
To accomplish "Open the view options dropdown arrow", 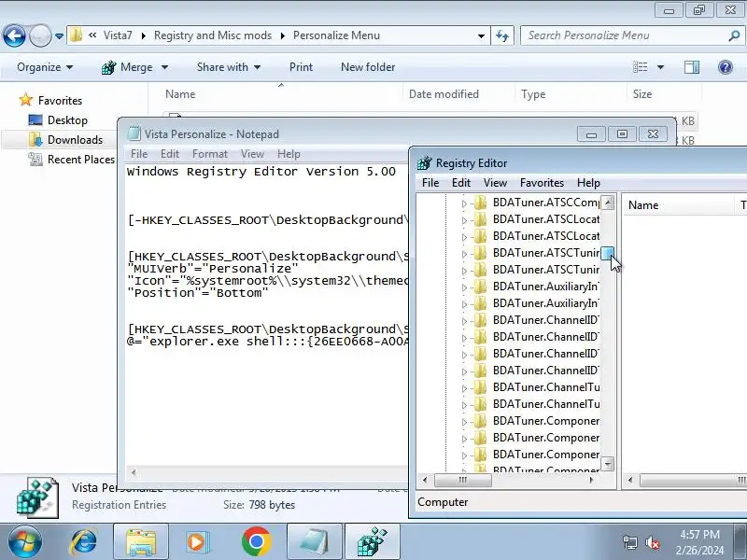I will click(x=660, y=67).
